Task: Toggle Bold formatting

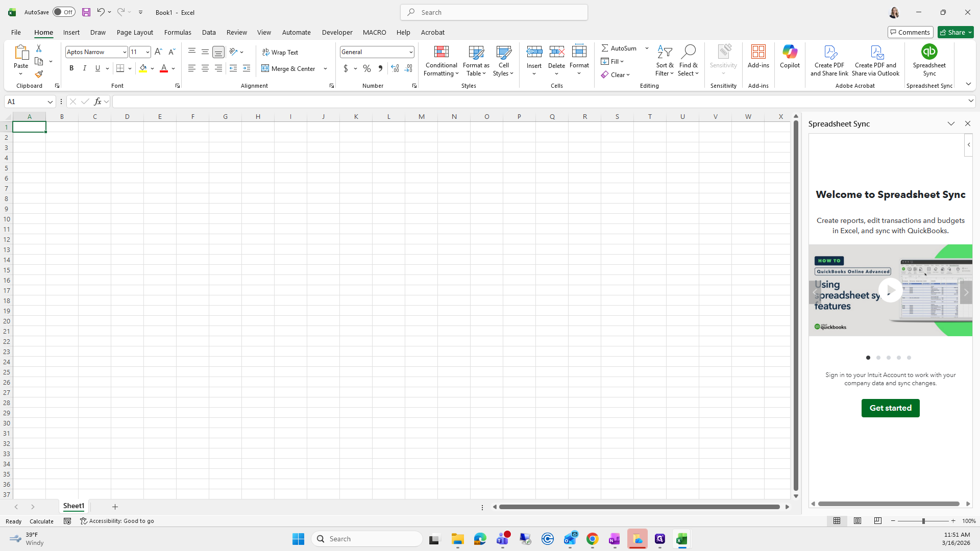Action: pyautogui.click(x=71, y=68)
